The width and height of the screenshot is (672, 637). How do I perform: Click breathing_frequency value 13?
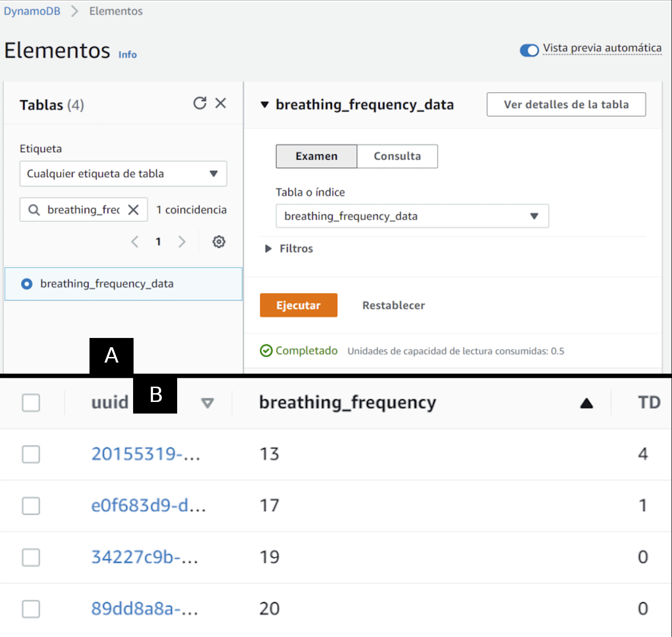pyautogui.click(x=269, y=454)
